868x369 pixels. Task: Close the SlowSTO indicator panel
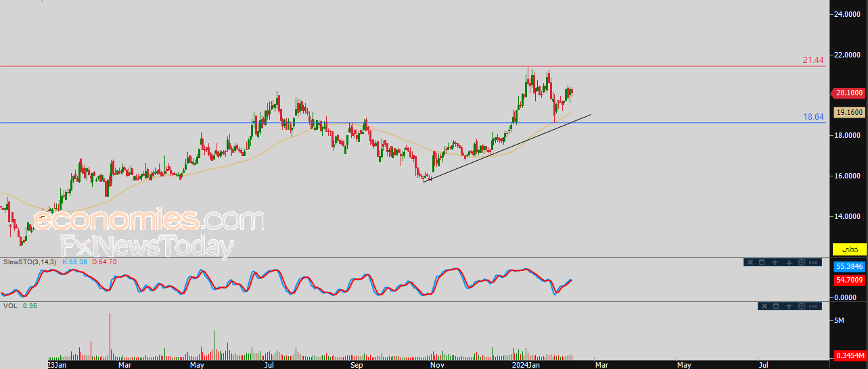[x=750, y=262]
